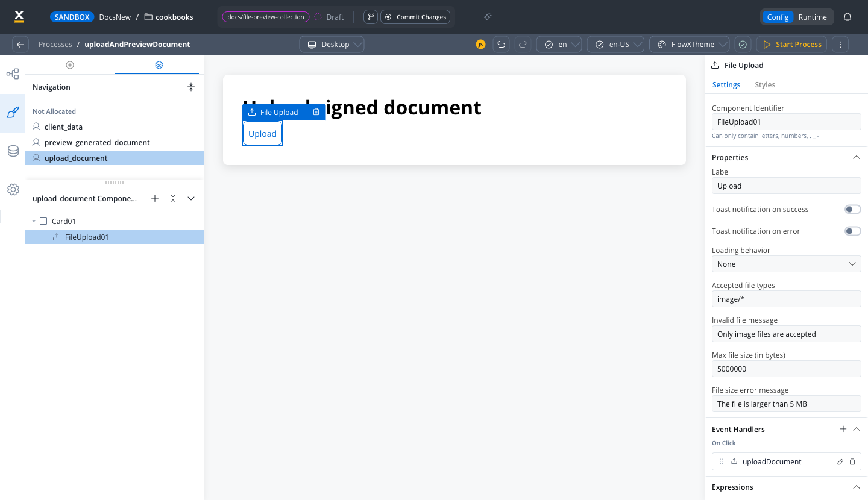Screen dimensions: 868x500
Task: Edit the uploadDocument event handler
Action: [x=840, y=462]
